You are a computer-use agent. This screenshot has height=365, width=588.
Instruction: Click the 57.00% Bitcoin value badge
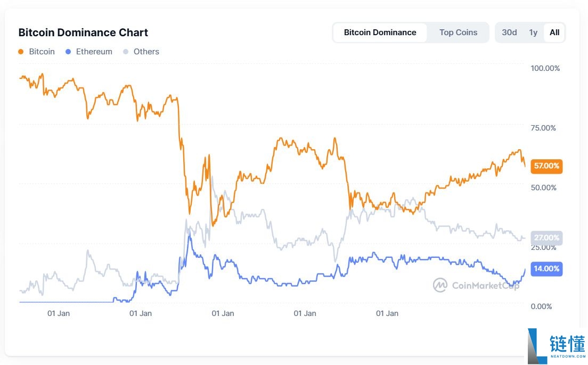pos(546,166)
